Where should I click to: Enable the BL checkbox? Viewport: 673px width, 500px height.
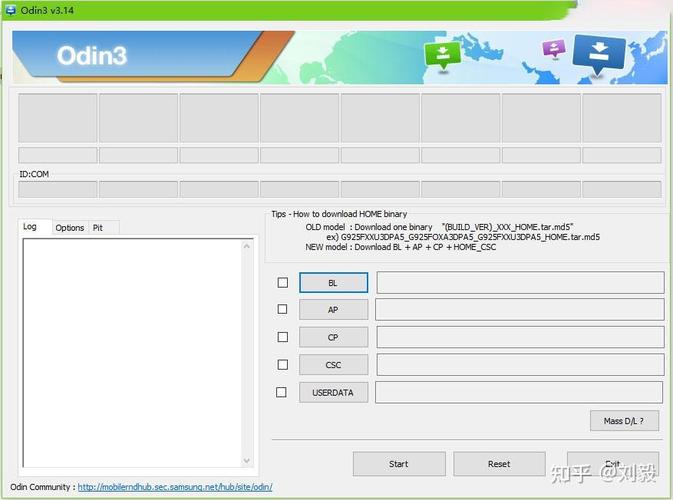click(282, 283)
